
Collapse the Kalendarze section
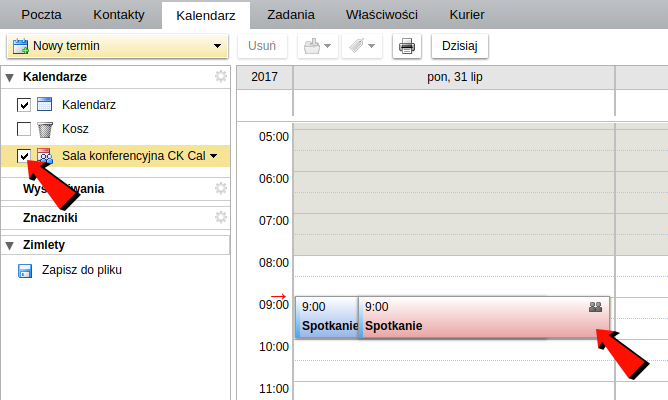[x=10, y=77]
